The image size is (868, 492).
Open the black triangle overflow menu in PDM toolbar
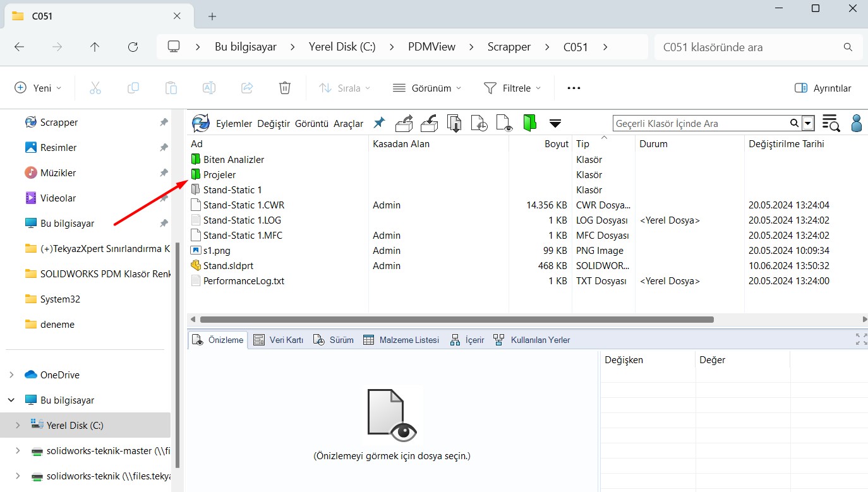click(x=555, y=123)
